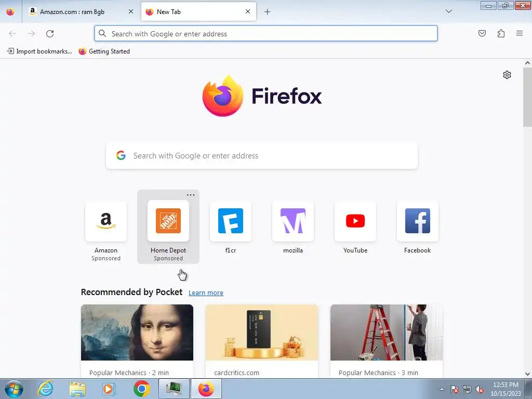This screenshot has width=532, height=399.
Task: Close the New Tab tab
Action: tap(248, 11)
